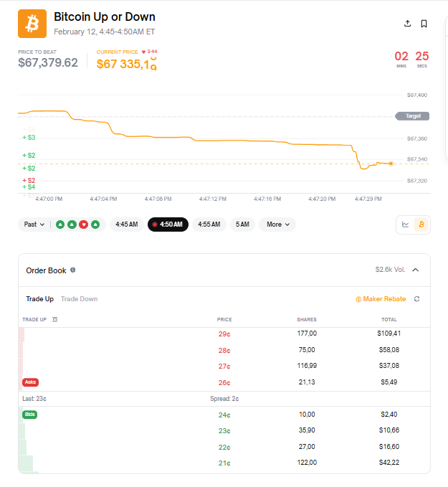Click the last green up result circle
Image resolution: width=448 pixels, height=487 pixels.
95,224
